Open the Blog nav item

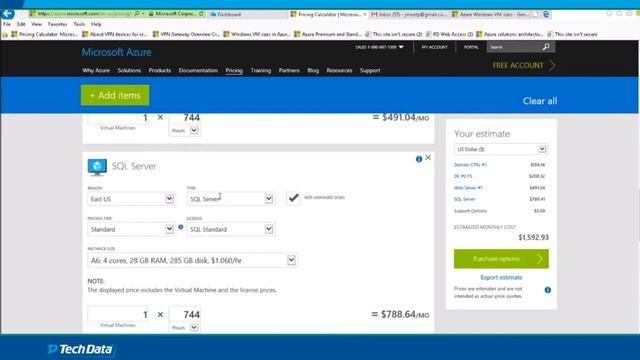click(313, 70)
